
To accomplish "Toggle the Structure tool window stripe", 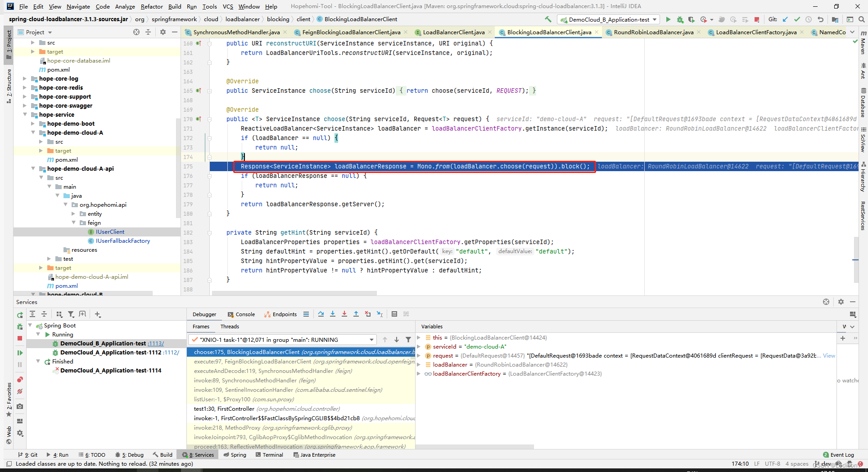I will pyautogui.click(x=9, y=86).
